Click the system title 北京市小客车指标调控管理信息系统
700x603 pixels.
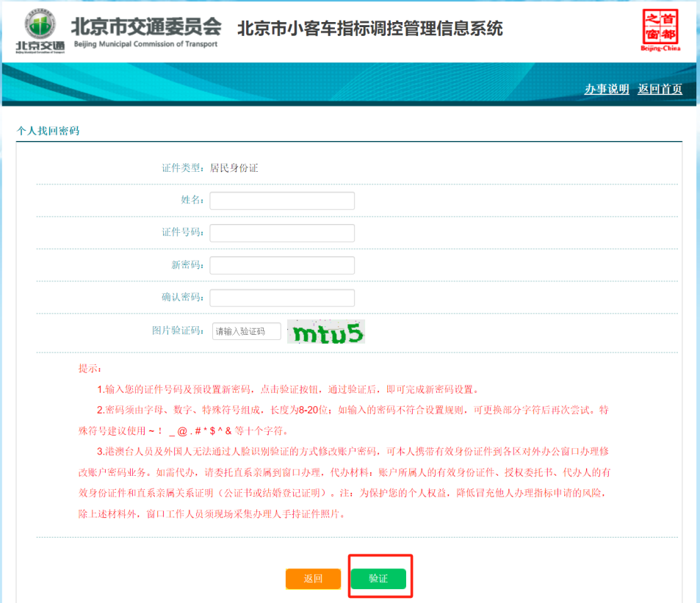coord(369,29)
